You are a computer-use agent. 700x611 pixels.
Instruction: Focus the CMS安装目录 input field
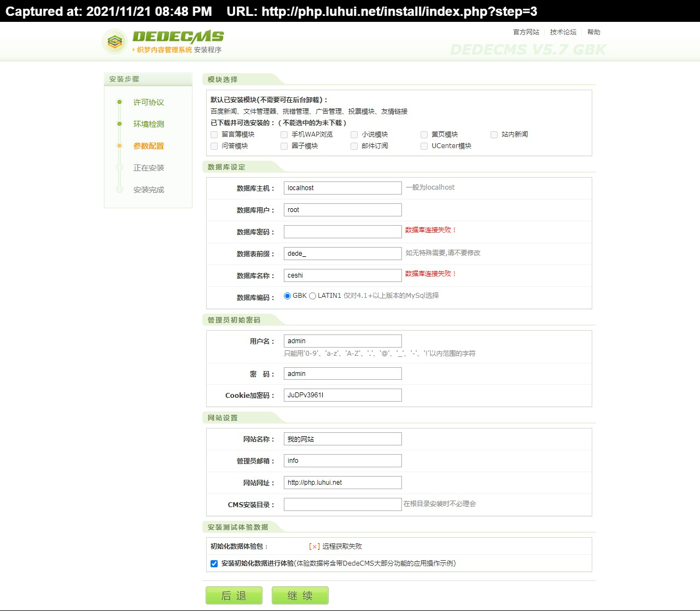pos(343,504)
